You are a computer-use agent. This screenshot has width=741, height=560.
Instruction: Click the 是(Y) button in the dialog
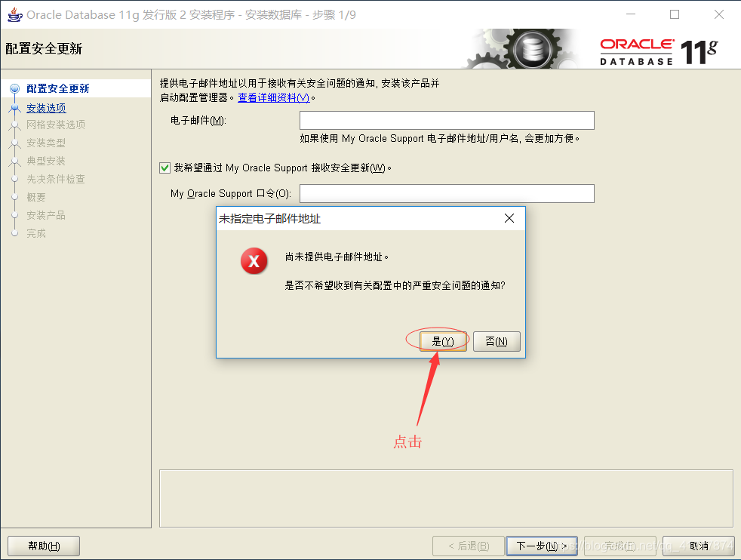(x=443, y=341)
